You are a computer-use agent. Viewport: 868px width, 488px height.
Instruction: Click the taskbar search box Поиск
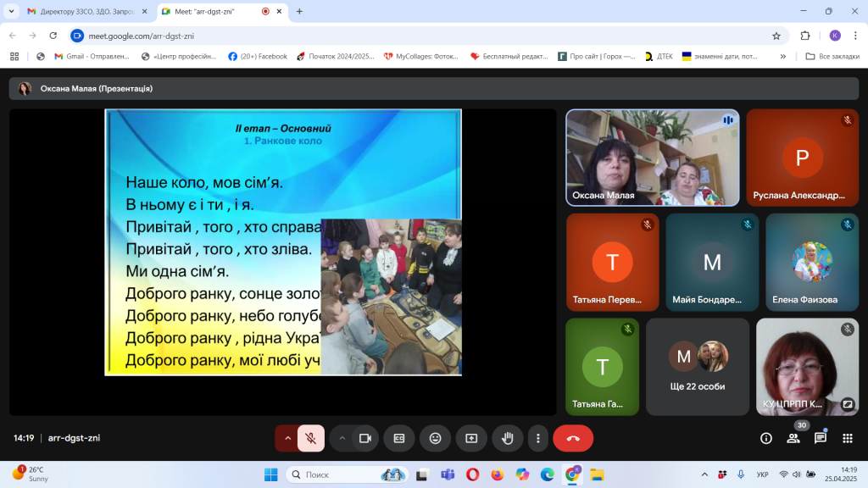[x=347, y=474]
